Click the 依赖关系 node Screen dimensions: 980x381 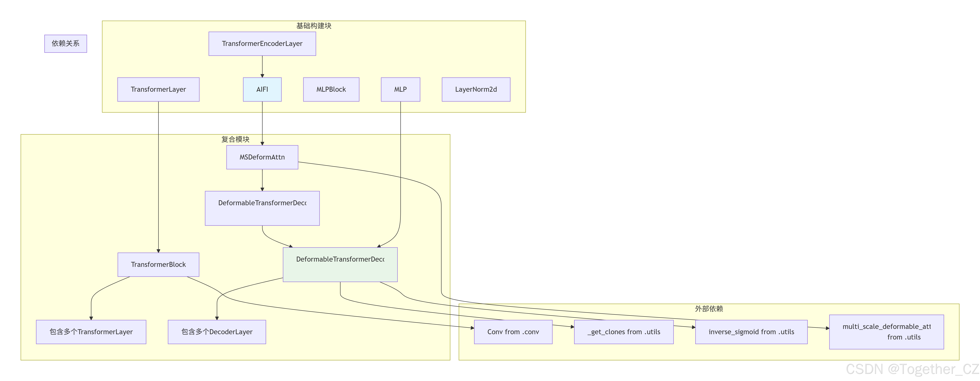[65, 43]
